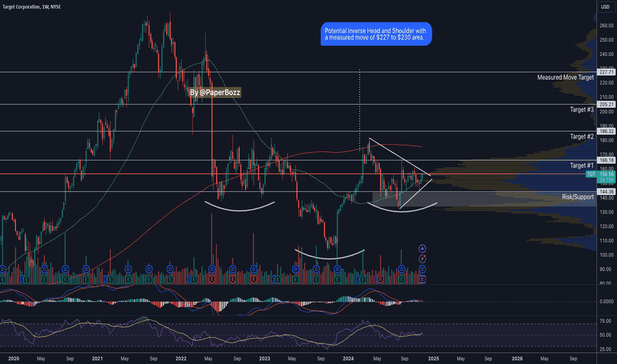Select the Potential Inverse Head and Shoulder callout
Screen dimensions: 617x364
click(376, 34)
